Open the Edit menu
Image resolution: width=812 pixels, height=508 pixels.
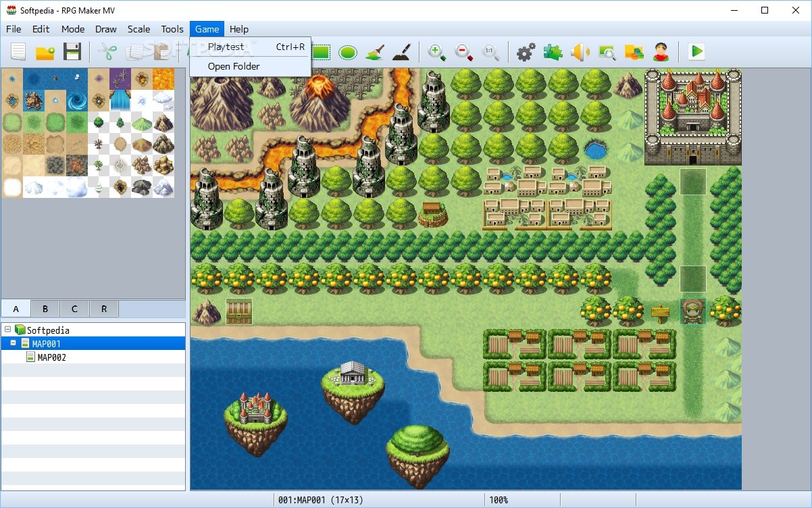point(41,29)
